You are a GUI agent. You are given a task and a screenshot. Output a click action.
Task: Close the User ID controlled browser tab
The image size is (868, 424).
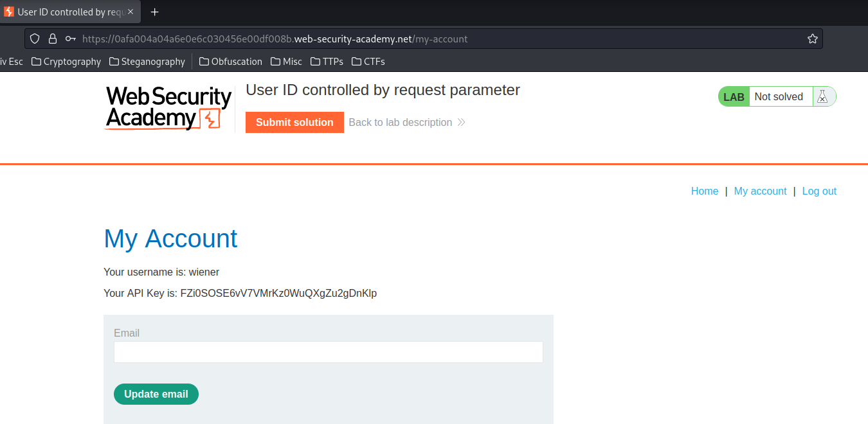click(131, 12)
